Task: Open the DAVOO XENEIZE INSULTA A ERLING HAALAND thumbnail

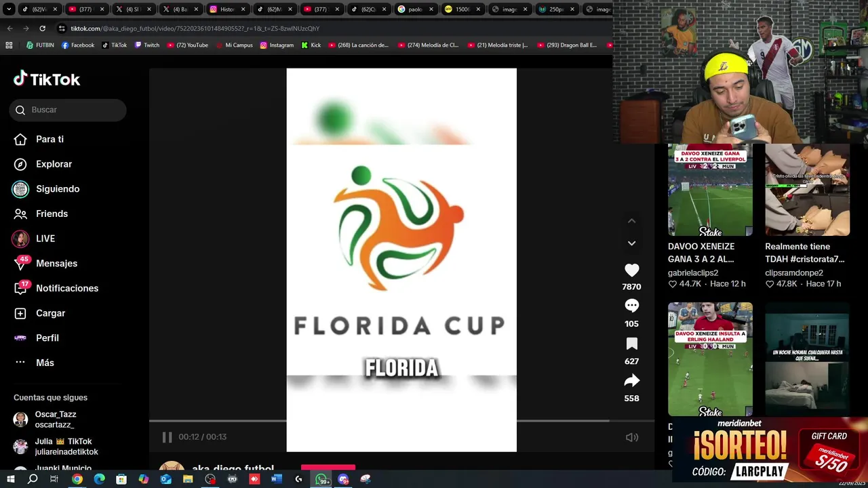Action: tap(710, 359)
